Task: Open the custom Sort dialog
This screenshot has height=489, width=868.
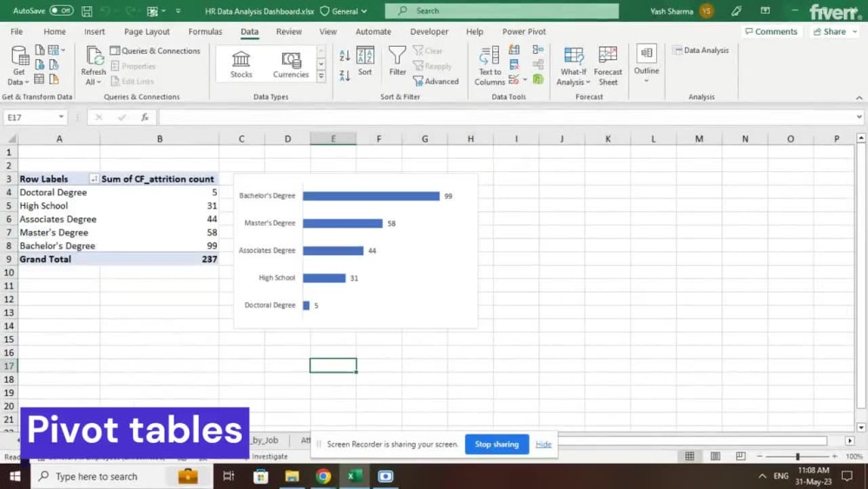Action: [365, 61]
